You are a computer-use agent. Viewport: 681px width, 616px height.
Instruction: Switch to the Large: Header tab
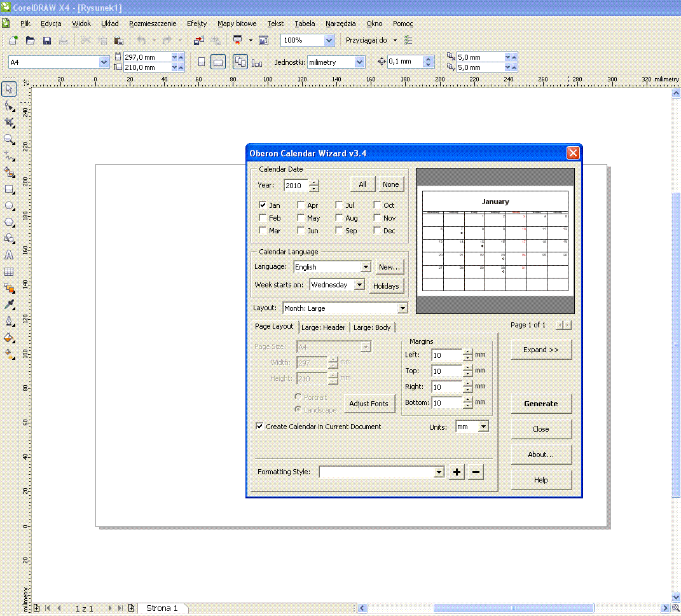pos(324,327)
